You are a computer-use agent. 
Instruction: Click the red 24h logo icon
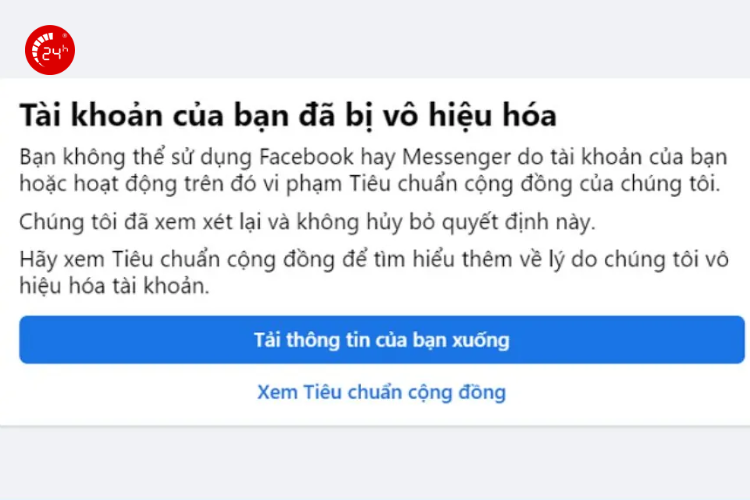pyautogui.click(x=49, y=50)
